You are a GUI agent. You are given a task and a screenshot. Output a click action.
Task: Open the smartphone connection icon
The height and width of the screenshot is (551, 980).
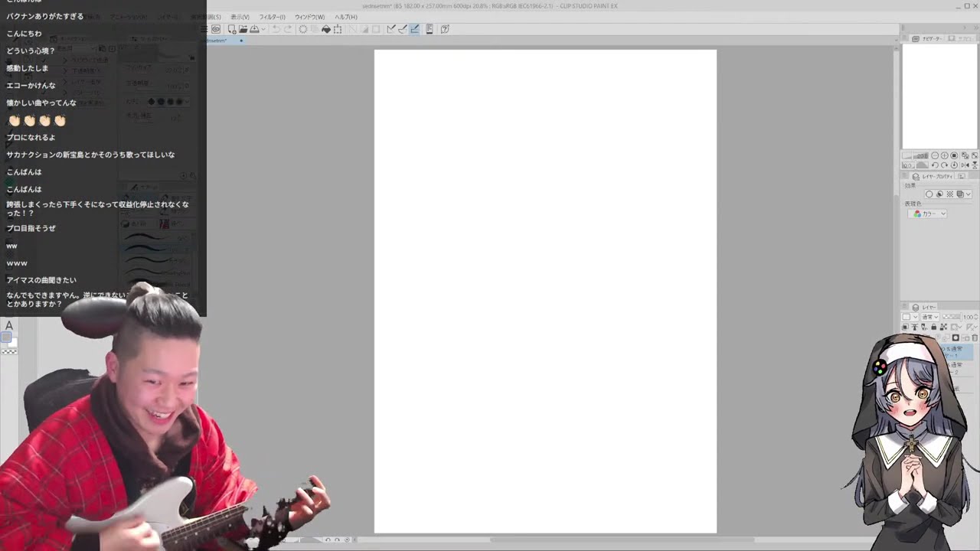click(x=430, y=29)
